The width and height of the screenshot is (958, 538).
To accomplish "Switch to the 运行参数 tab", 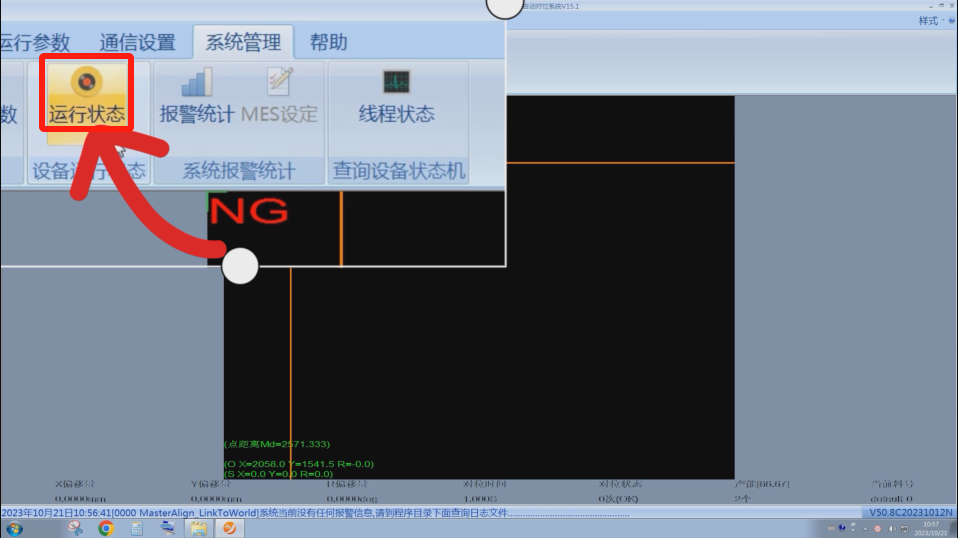I will (35, 42).
